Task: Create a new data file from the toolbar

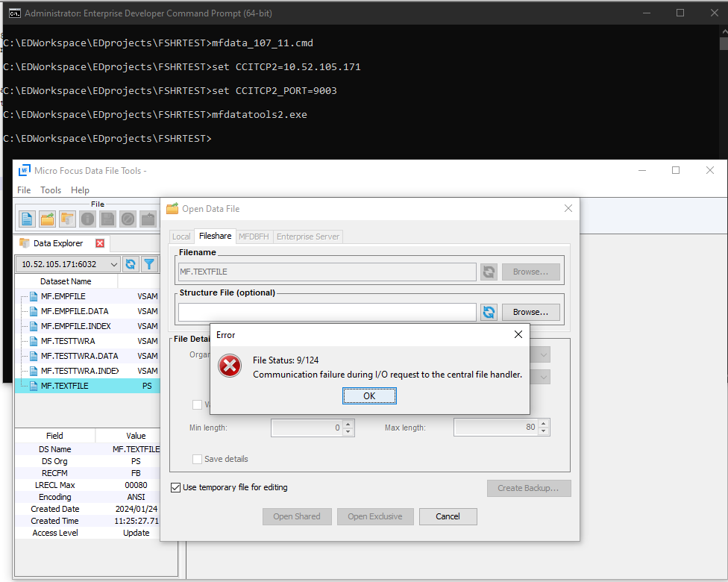Action: [25, 219]
